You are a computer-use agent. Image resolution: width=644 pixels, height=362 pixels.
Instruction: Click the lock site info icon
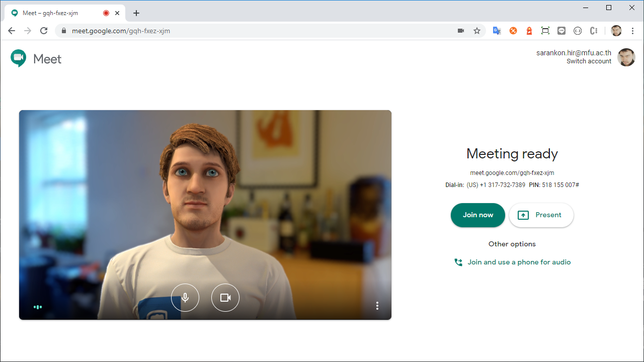pyautogui.click(x=64, y=31)
